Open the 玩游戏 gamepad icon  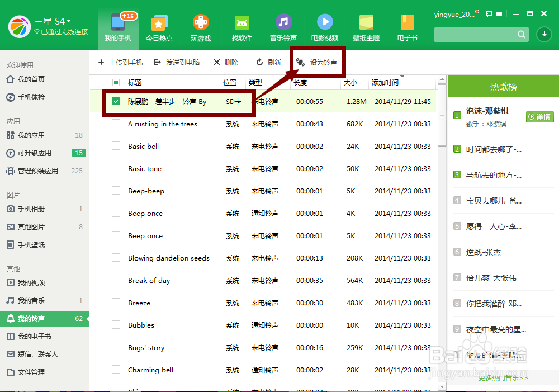tap(201, 22)
